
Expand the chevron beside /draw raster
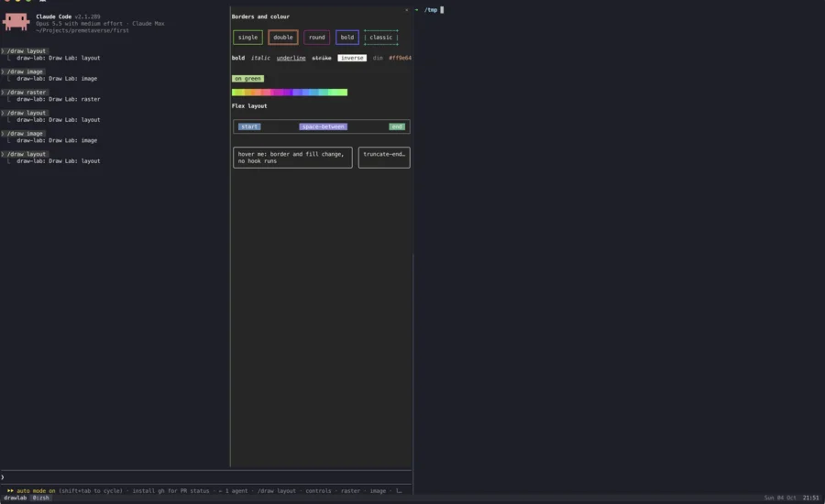[3, 92]
